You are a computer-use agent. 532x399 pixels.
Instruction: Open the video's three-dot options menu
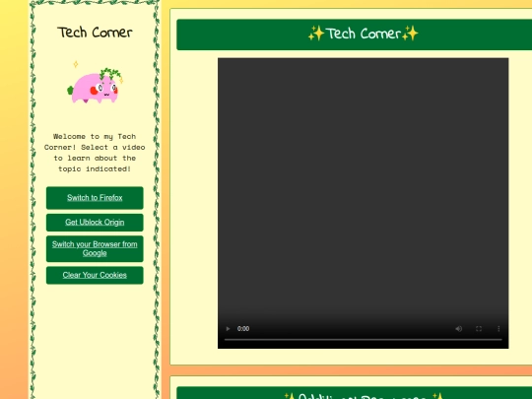tap(499, 328)
